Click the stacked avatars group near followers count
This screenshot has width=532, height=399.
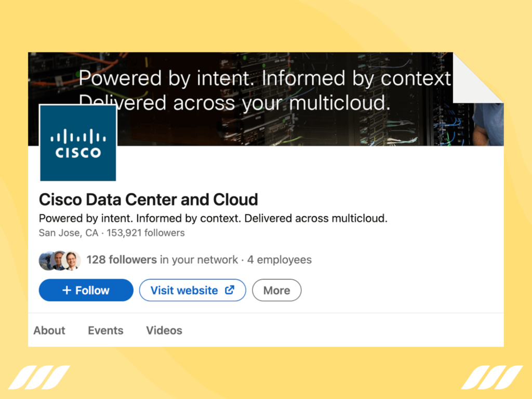coord(60,260)
